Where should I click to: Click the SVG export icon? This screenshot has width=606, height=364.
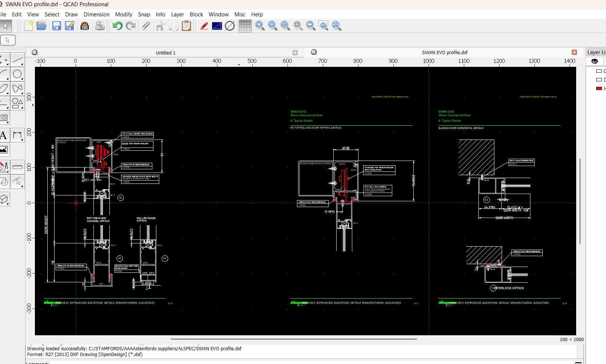[x=85, y=26]
